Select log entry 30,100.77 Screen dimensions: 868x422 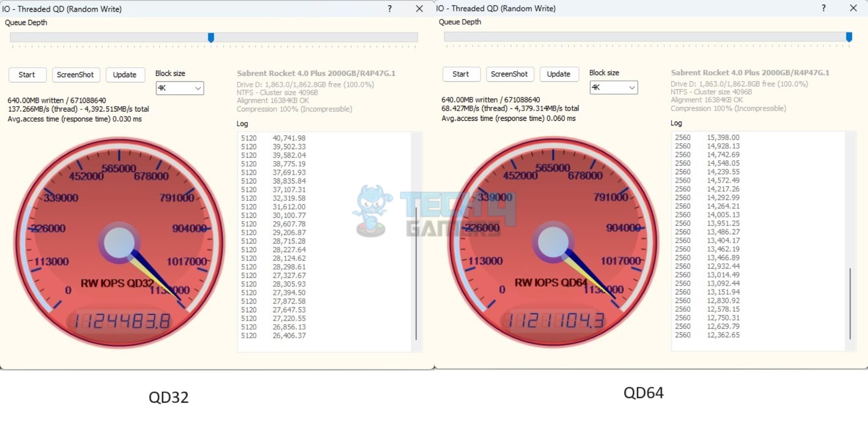click(x=289, y=215)
